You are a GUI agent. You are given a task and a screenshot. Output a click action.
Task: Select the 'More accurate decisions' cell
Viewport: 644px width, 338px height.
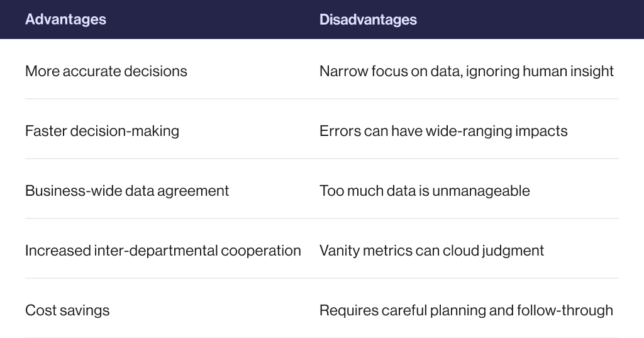pyautogui.click(x=106, y=71)
